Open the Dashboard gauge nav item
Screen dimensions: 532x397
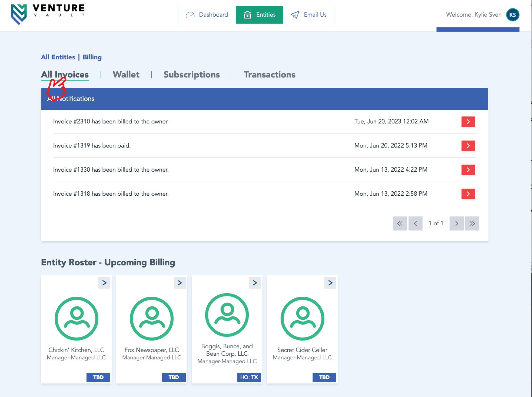[x=207, y=15]
